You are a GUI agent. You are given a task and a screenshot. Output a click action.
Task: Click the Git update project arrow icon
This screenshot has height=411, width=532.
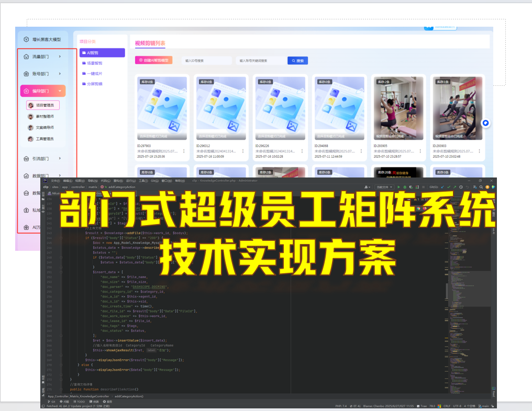(x=442, y=187)
